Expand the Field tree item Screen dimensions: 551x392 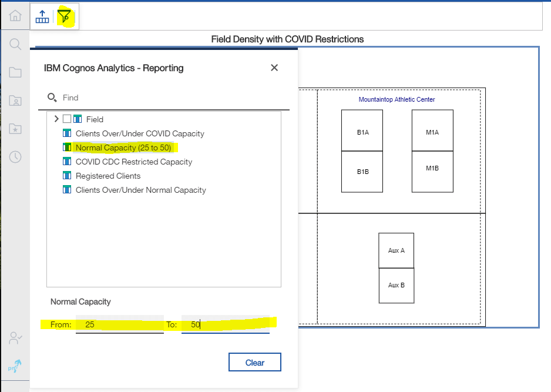coord(56,119)
